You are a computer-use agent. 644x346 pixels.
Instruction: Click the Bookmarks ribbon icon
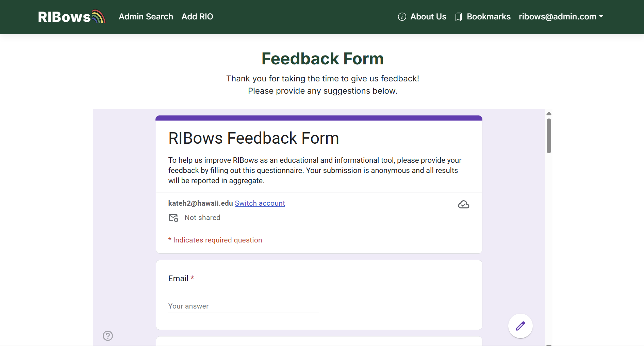(458, 17)
